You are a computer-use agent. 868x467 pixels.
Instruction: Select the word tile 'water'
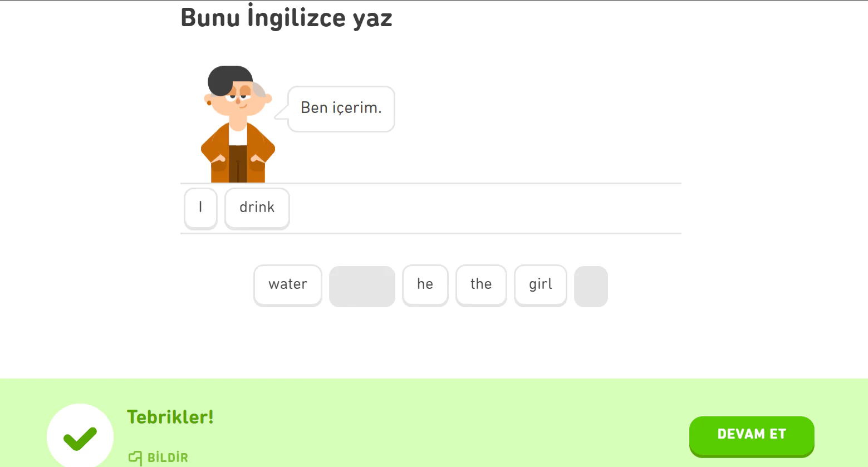[287, 285]
